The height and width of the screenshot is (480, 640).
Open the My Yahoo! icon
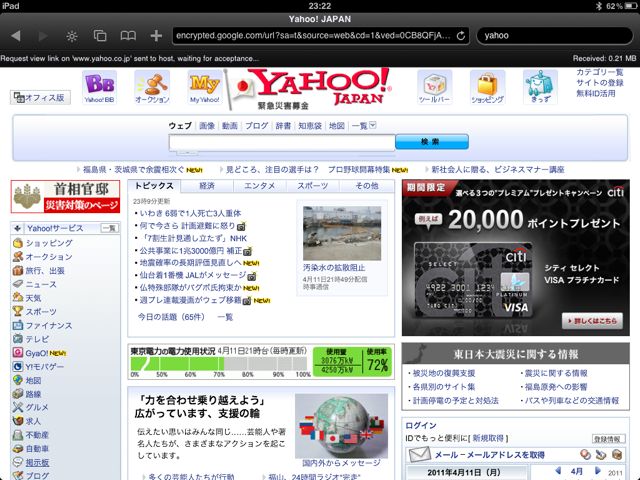pos(205,87)
